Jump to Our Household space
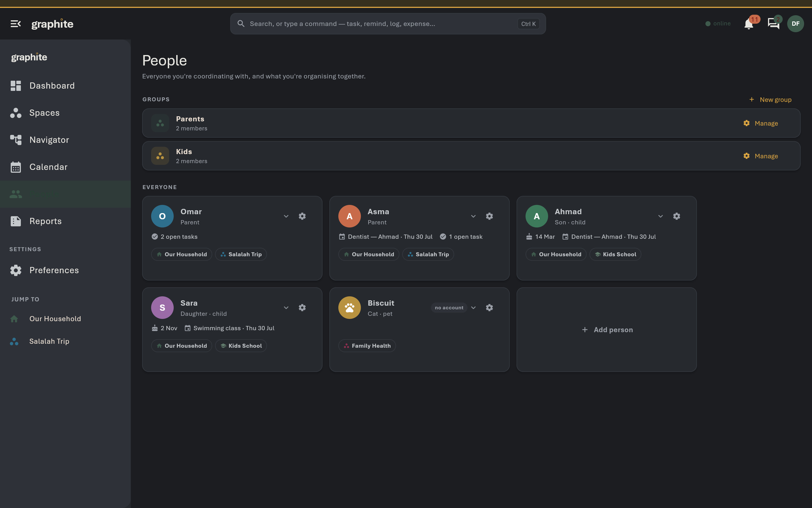 pos(65,319)
